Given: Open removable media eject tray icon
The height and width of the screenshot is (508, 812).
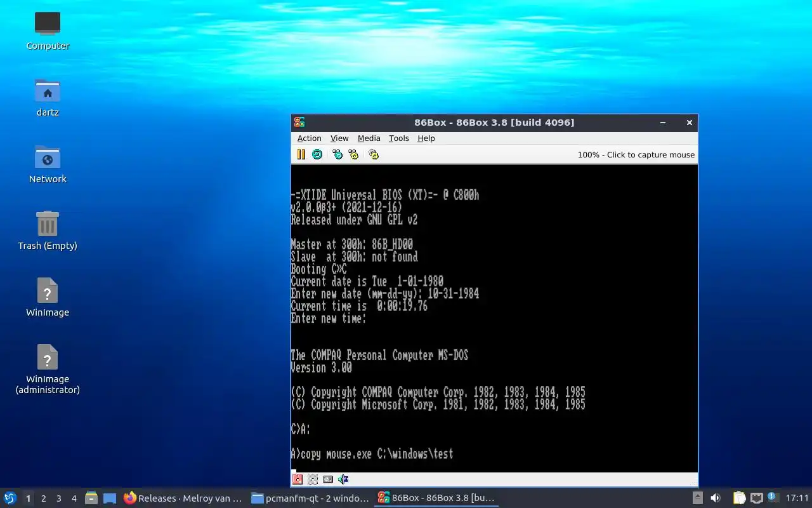Looking at the screenshot, I should (x=697, y=498).
